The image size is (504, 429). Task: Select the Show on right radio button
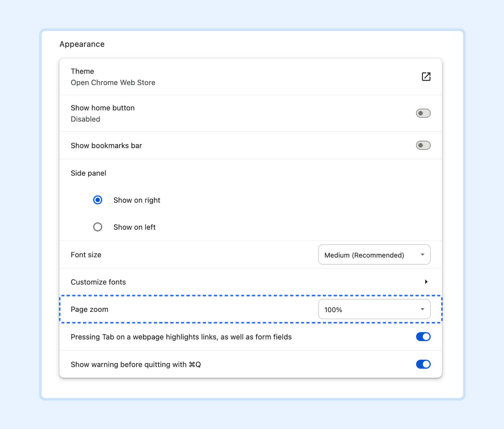[98, 200]
